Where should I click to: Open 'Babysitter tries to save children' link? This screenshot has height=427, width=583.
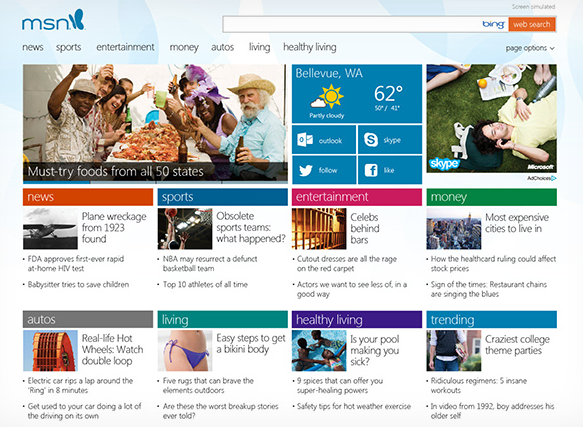click(78, 285)
